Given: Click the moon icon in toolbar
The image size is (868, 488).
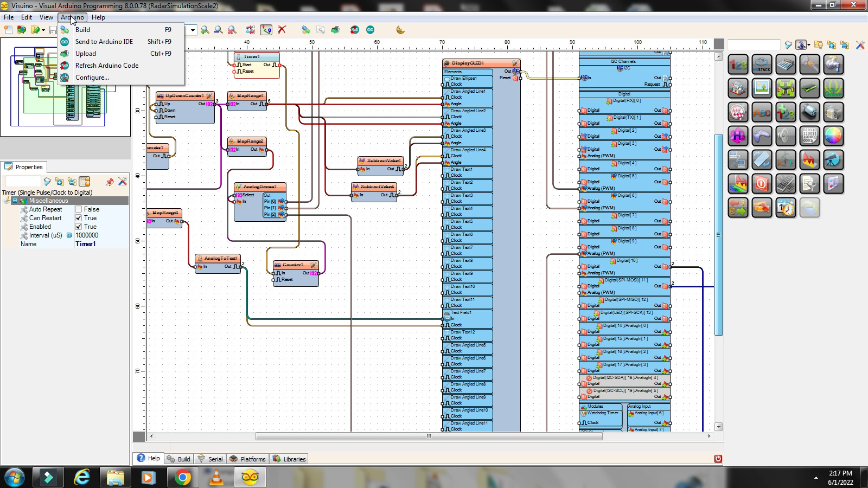Looking at the screenshot, I should (400, 30).
